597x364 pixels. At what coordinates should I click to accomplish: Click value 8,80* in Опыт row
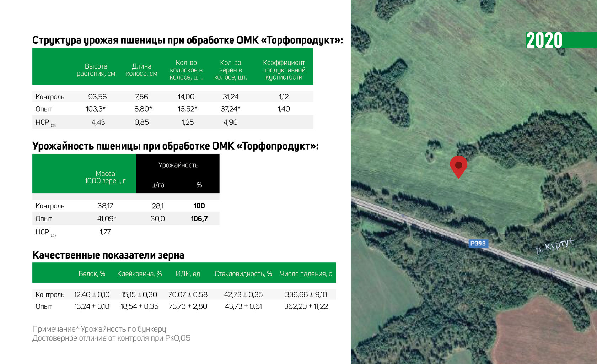(143, 109)
